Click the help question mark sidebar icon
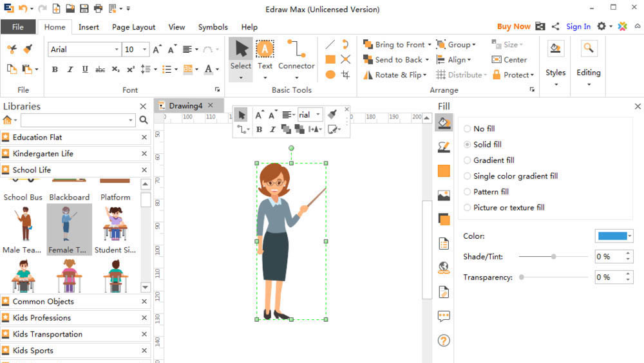644x363 pixels. point(443,340)
